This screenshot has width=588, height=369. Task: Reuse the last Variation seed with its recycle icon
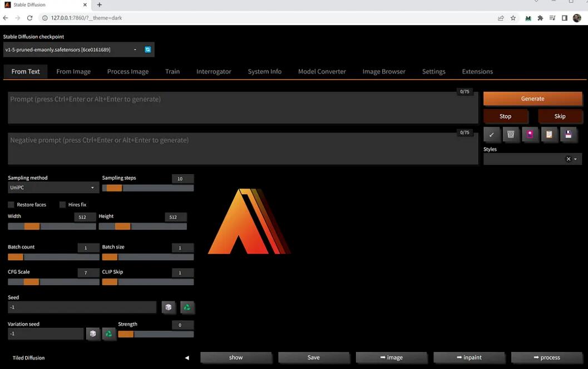click(108, 334)
